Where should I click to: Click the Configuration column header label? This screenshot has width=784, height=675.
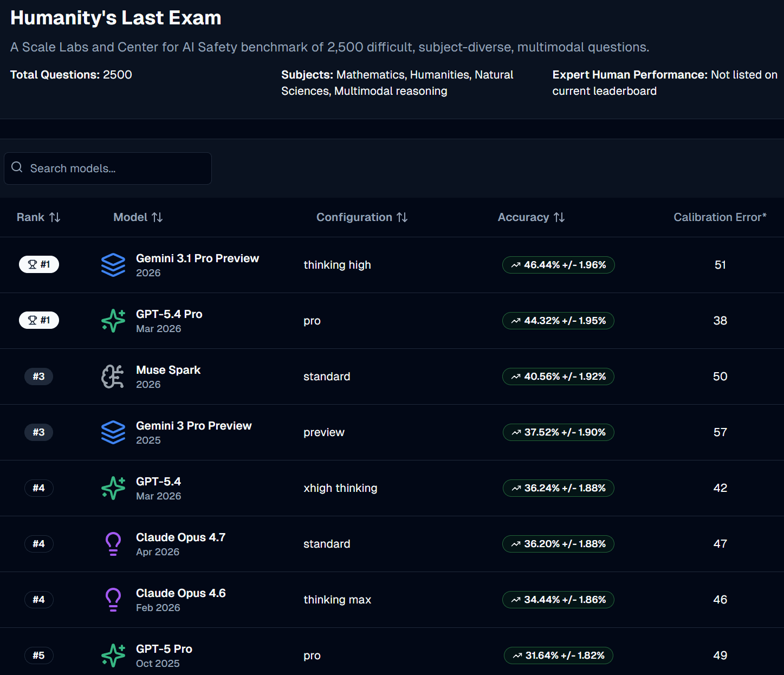point(354,217)
